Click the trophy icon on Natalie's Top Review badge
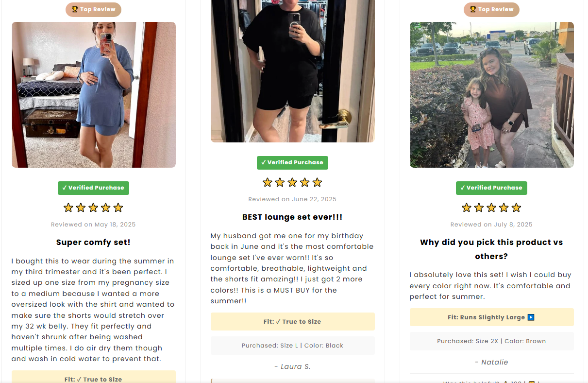This screenshot has width=588, height=383. point(473,9)
